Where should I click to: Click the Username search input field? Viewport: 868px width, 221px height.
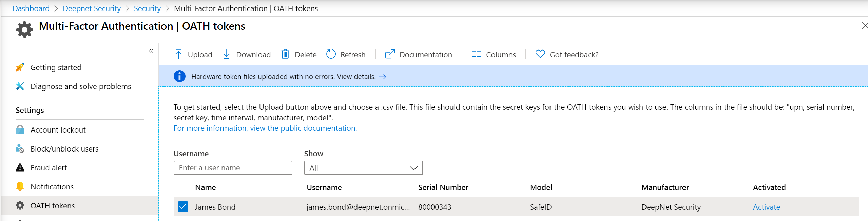(x=233, y=168)
